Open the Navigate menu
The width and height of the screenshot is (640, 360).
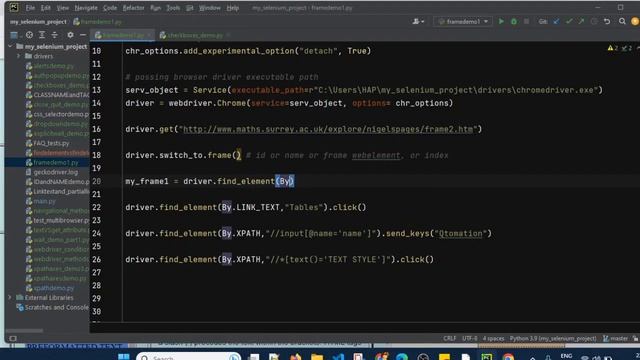coord(86,8)
